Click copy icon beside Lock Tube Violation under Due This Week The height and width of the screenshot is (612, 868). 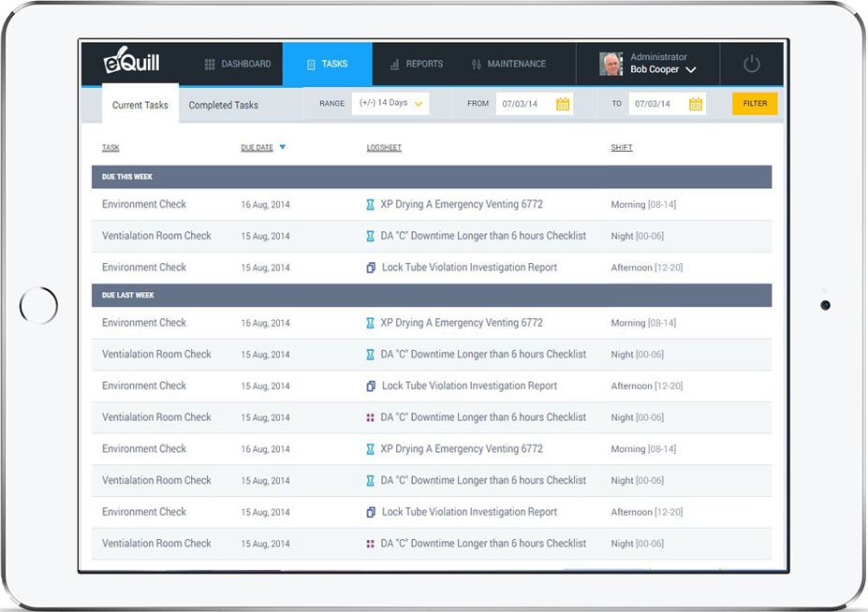[x=371, y=268]
